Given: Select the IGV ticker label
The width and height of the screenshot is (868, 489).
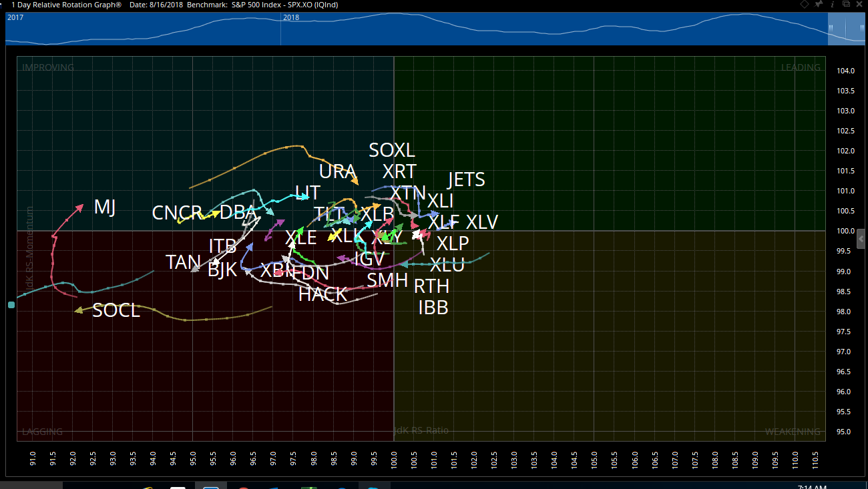Looking at the screenshot, I should [369, 259].
